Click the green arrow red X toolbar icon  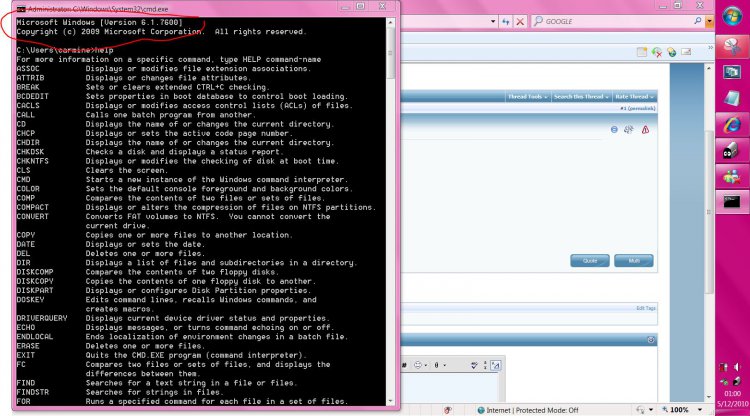657,52
